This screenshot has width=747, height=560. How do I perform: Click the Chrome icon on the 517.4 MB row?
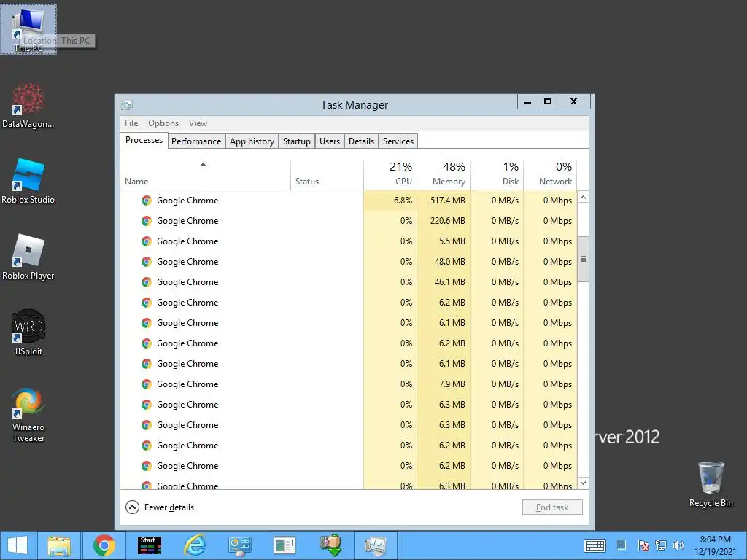[x=146, y=201]
